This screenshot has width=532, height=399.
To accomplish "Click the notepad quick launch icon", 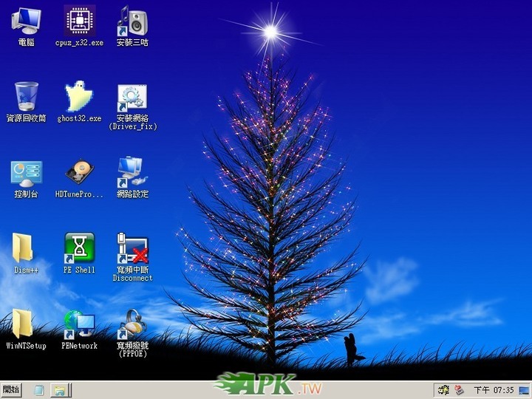I will 39,390.
